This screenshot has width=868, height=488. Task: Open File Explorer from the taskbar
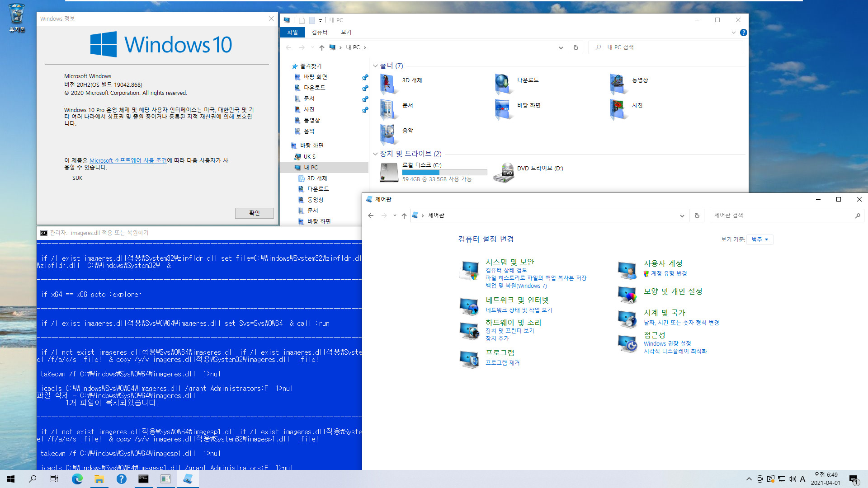99,479
